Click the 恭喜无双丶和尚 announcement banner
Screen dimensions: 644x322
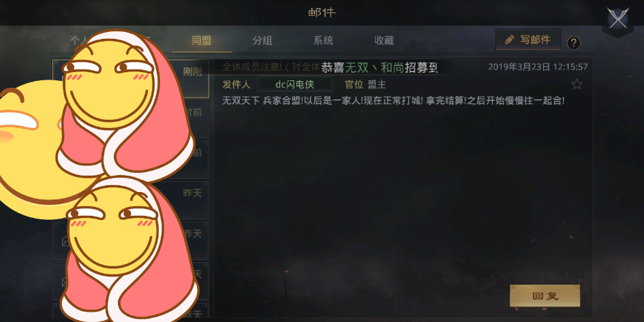380,67
